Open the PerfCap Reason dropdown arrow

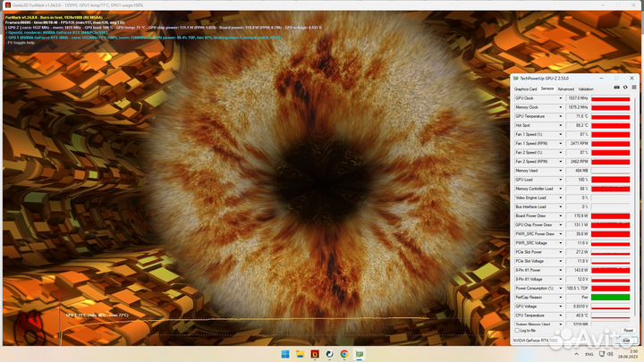point(562,297)
